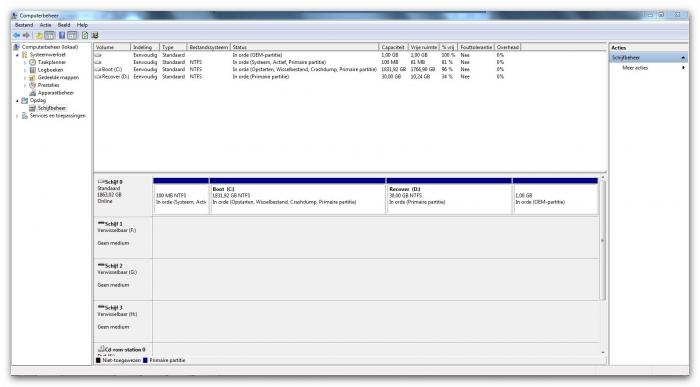
Task: Click the drive icon of the Boot (C:) row
Action: point(98,70)
